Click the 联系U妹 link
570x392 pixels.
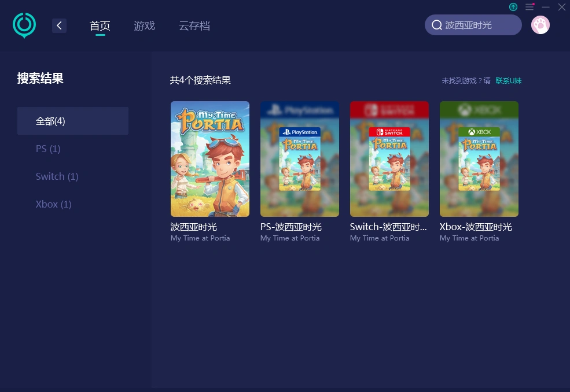click(509, 80)
